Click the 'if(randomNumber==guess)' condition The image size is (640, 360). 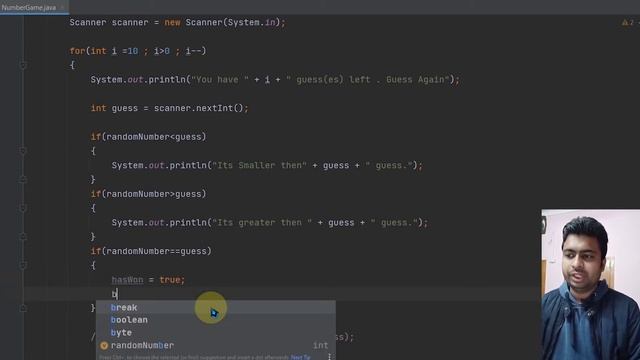click(x=151, y=251)
